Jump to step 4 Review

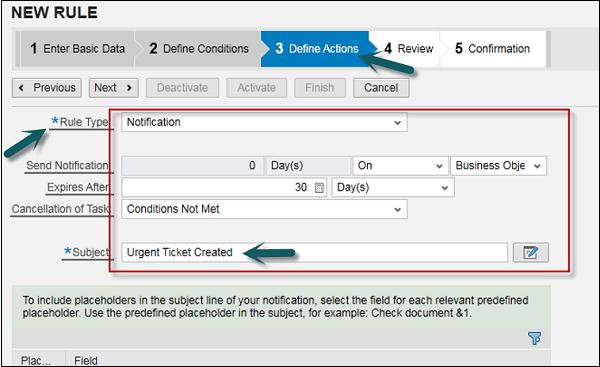tap(408, 49)
